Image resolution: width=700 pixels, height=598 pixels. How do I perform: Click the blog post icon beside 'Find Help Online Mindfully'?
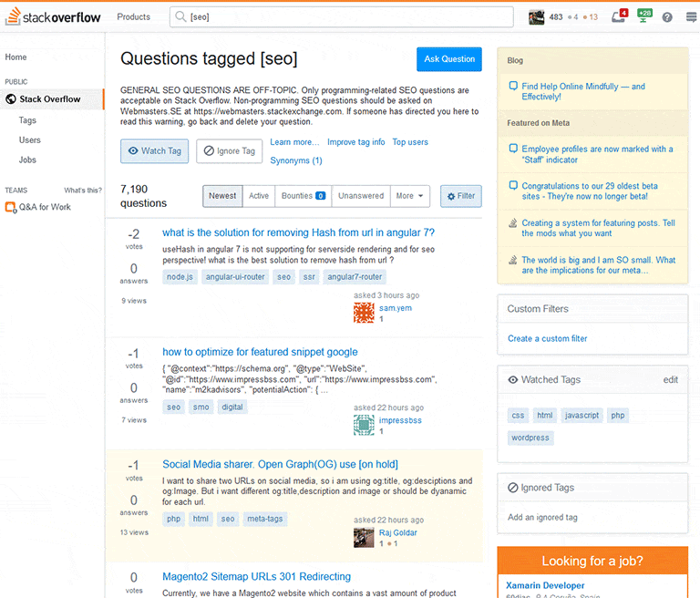(513, 86)
